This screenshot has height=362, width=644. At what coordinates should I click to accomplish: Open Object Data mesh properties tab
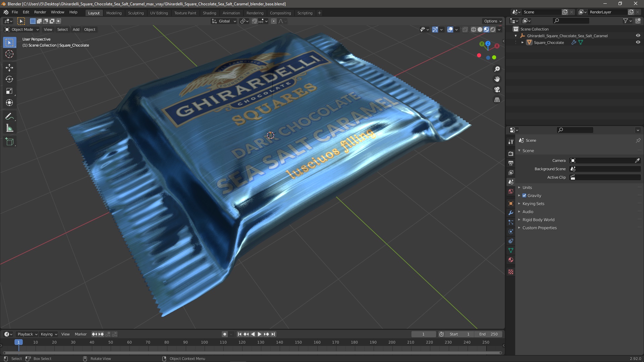point(511,250)
